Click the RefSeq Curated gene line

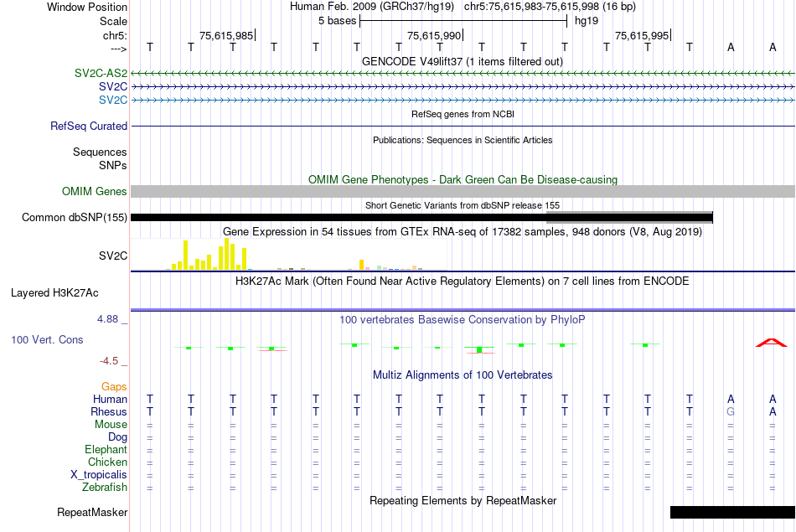pyautogui.click(x=463, y=126)
